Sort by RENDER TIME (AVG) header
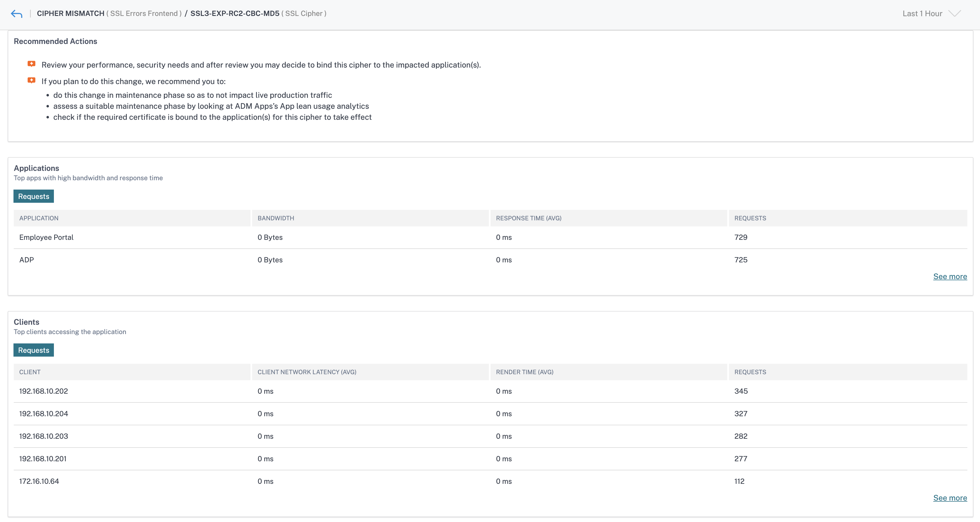Screen dimensions: 980x522 pyautogui.click(x=609, y=372)
